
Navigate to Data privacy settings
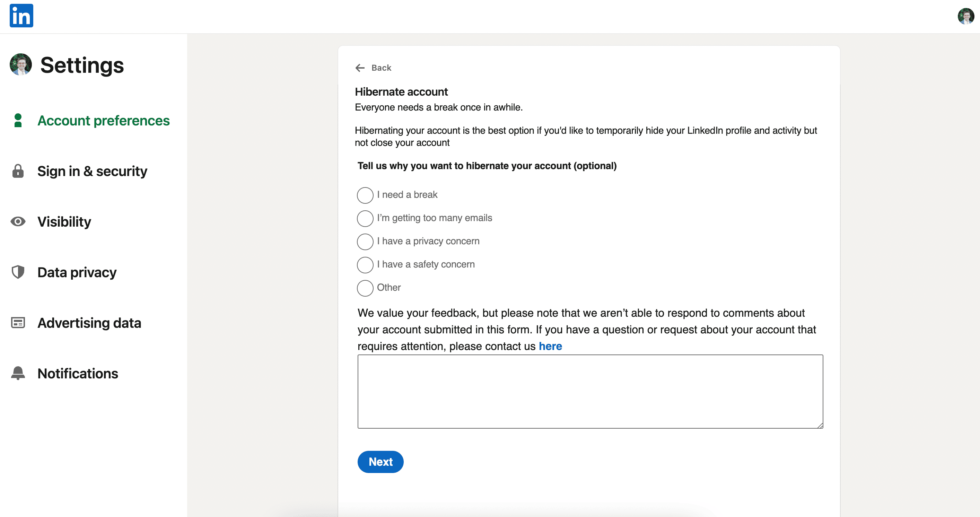[77, 272]
